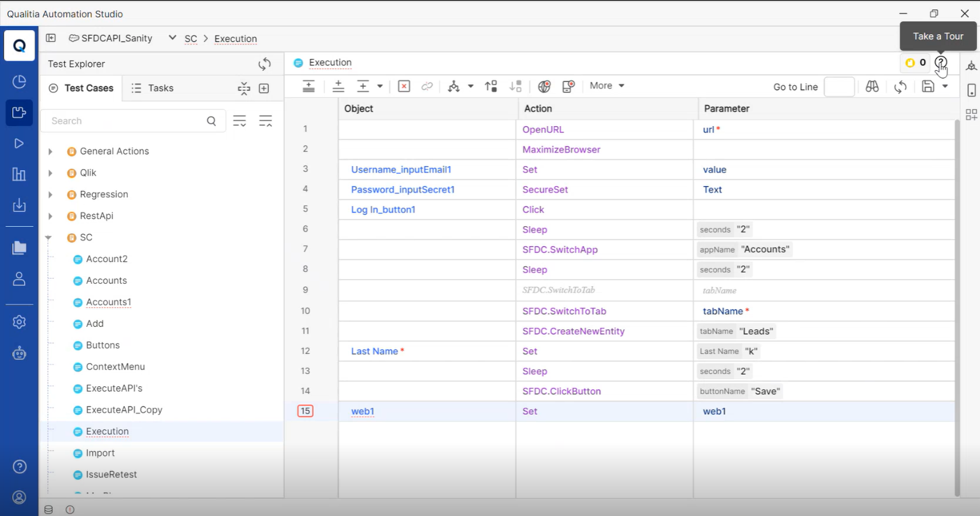The image size is (980, 516).
Task: Expand the General Actions folder
Action: point(51,152)
